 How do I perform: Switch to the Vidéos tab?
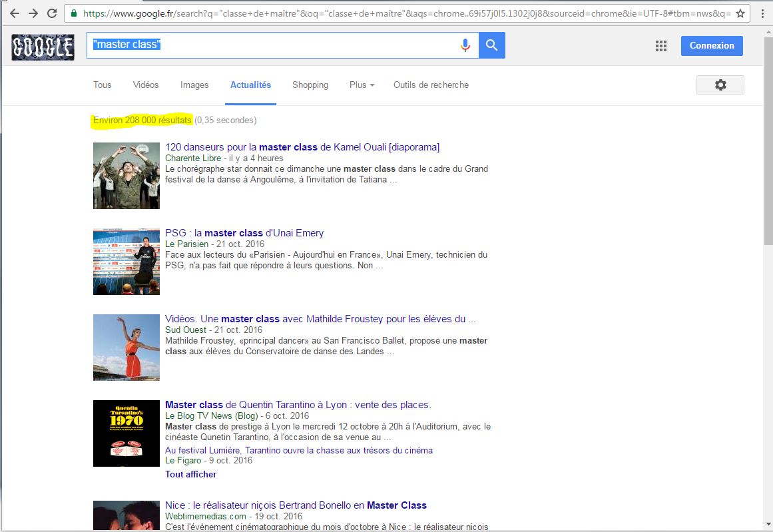coord(146,85)
